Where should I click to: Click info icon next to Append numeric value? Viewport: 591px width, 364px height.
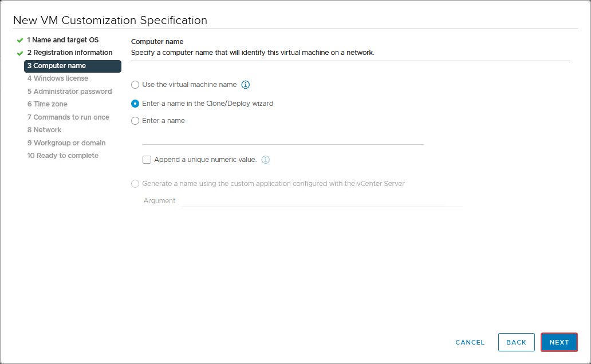[266, 160]
